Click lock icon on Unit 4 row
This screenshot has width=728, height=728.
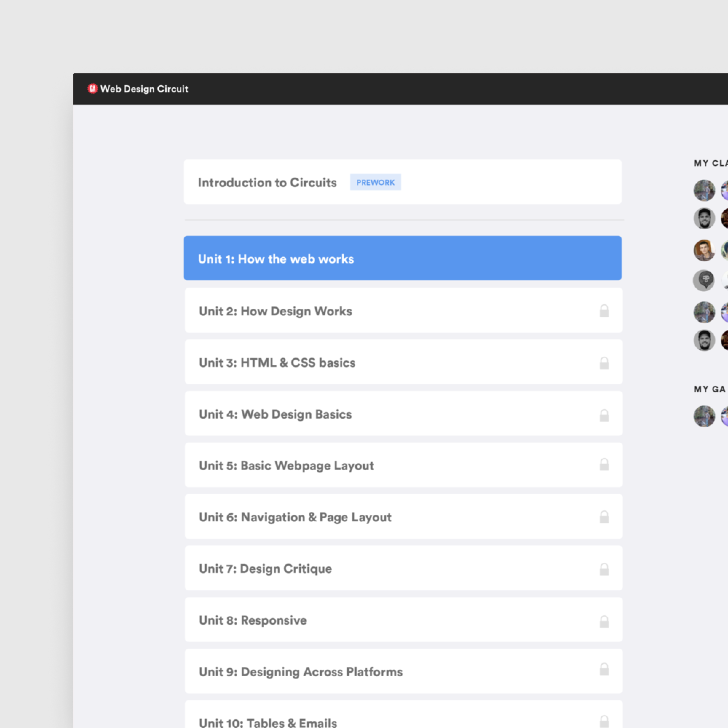604,415
